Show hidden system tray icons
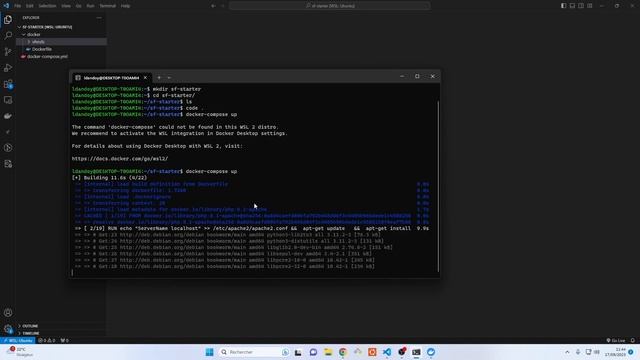Viewport: 640px width, 360px height. tap(567, 352)
